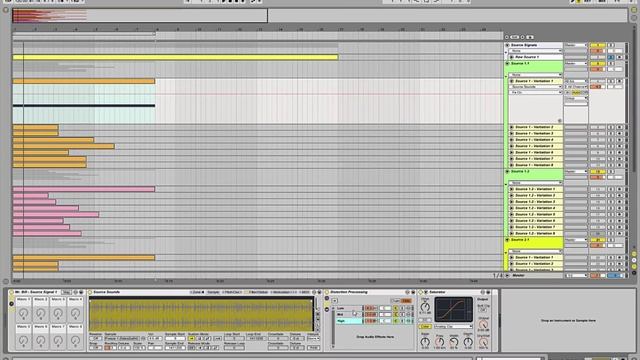
Task: Open sampler Zone tab
Action: click(x=197, y=292)
